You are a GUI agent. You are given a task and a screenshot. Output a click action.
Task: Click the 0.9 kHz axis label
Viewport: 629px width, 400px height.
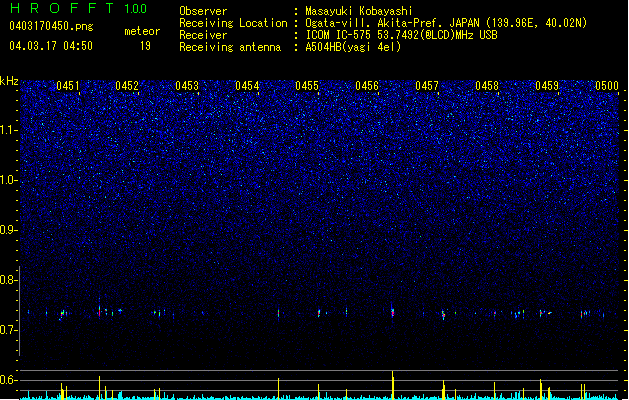[8, 230]
